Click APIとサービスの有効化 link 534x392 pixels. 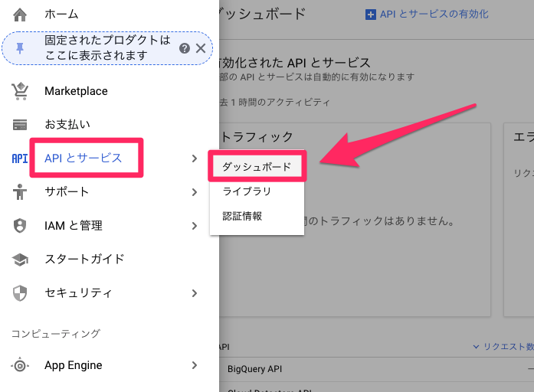(427, 15)
